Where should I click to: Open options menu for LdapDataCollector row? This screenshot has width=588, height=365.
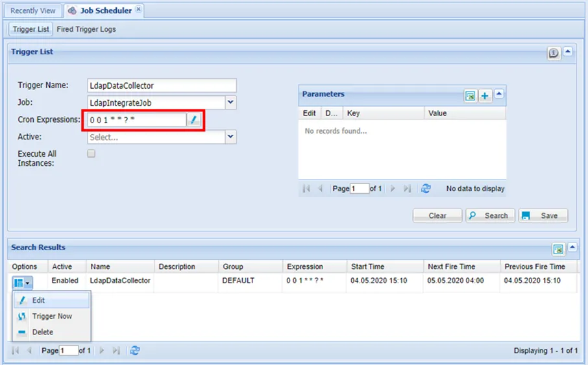pyautogui.click(x=22, y=283)
